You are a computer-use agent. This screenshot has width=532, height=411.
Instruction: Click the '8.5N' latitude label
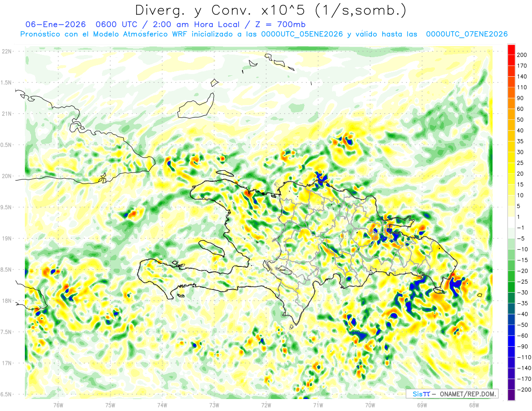pos(6,270)
